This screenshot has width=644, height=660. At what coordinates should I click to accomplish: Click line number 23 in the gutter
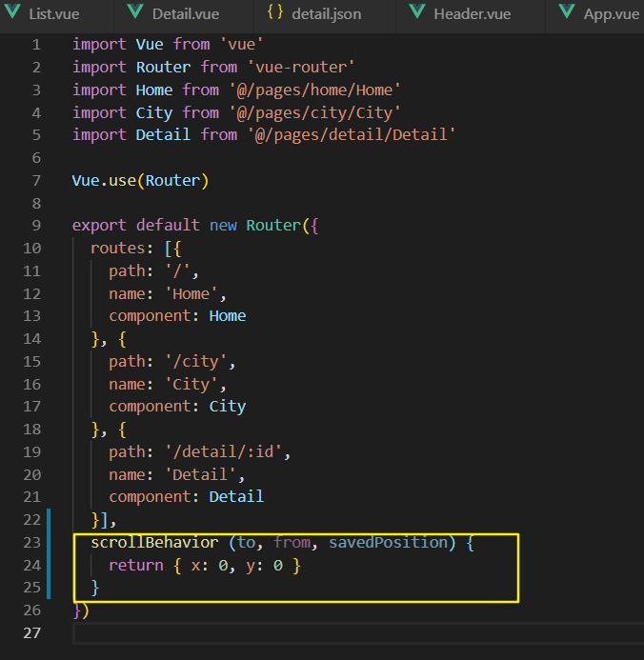[x=32, y=543]
